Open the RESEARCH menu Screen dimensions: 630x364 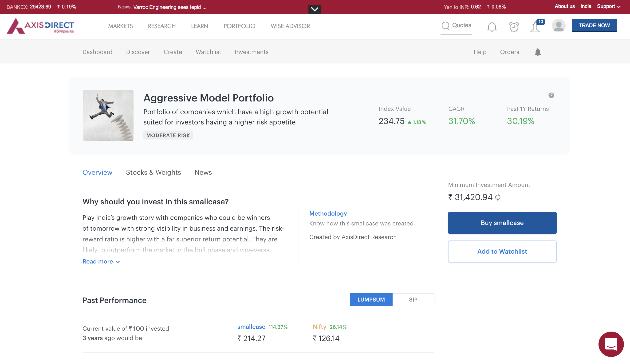pyautogui.click(x=162, y=26)
